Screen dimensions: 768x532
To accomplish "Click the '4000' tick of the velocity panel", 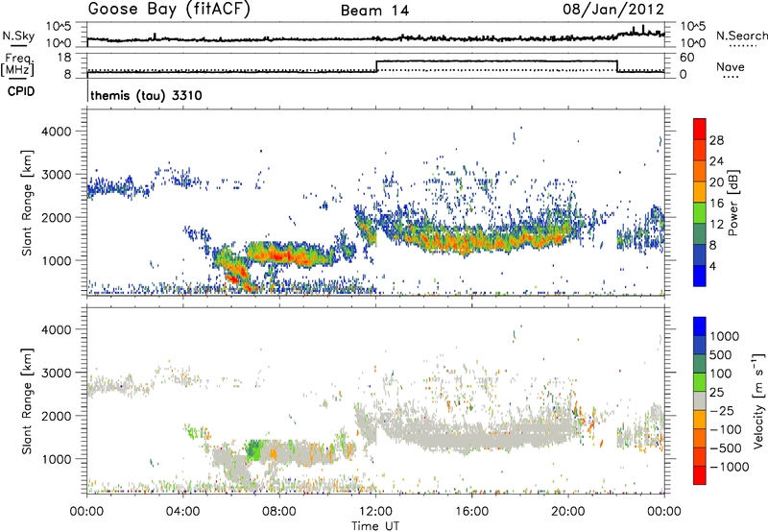I will (57, 329).
